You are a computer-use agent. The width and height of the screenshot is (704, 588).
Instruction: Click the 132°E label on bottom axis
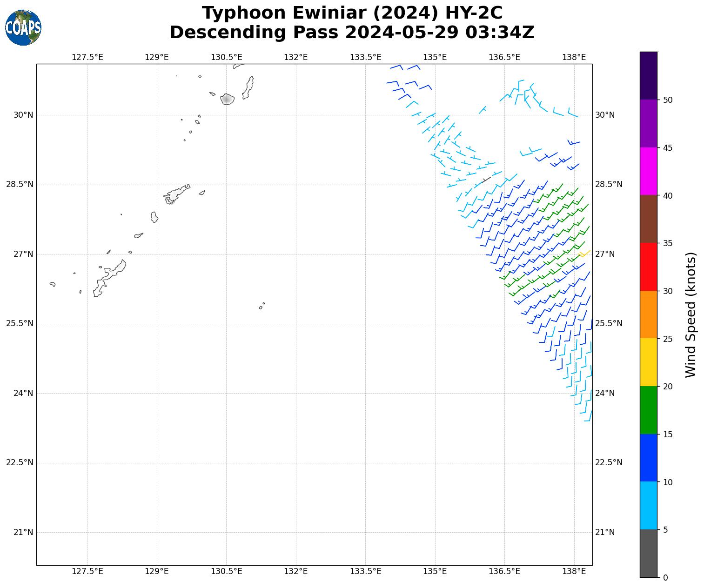(x=295, y=571)
